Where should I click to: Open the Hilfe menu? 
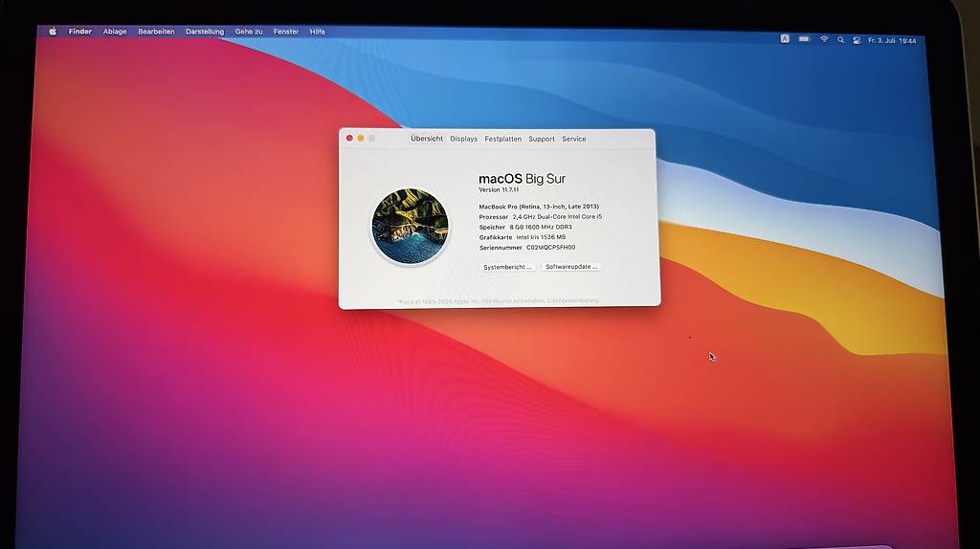click(x=318, y=32)
